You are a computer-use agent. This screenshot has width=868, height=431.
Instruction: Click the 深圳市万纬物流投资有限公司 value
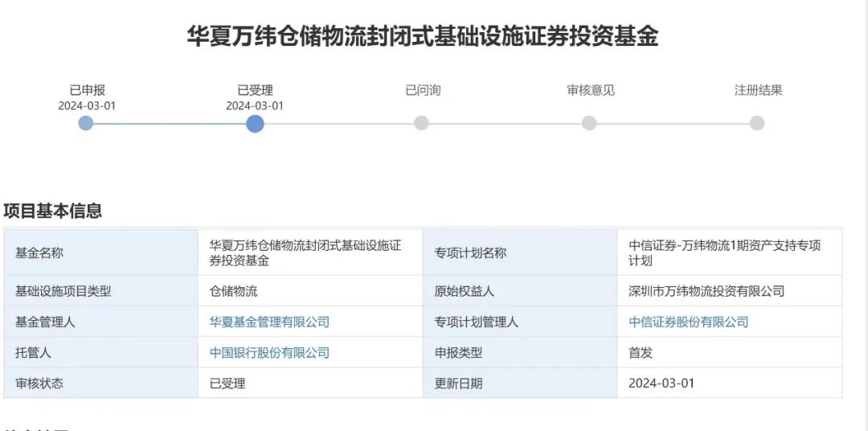click(706, 291)
